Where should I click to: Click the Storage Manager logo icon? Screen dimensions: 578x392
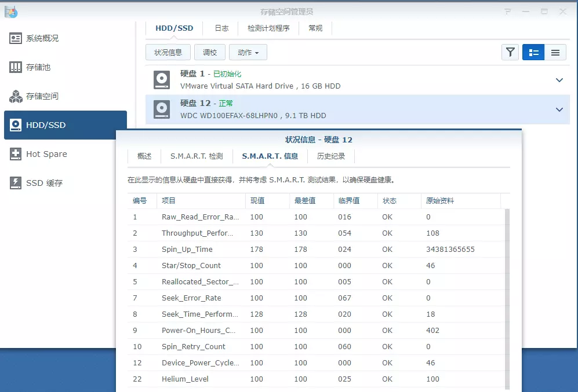(10, 12)
